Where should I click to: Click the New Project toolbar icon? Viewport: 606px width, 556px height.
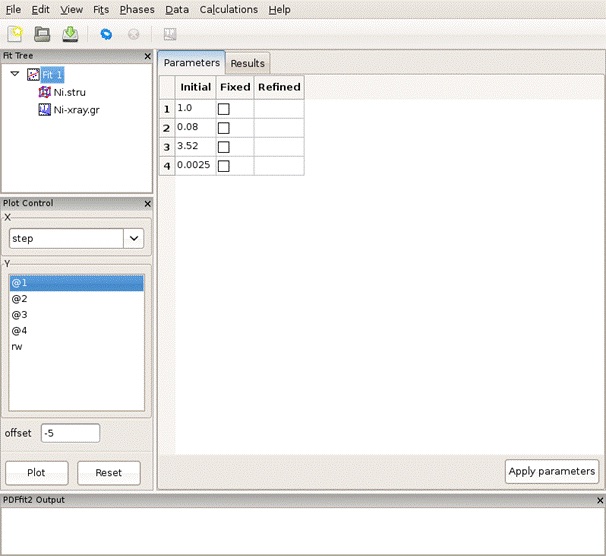[x=16, y=34]
